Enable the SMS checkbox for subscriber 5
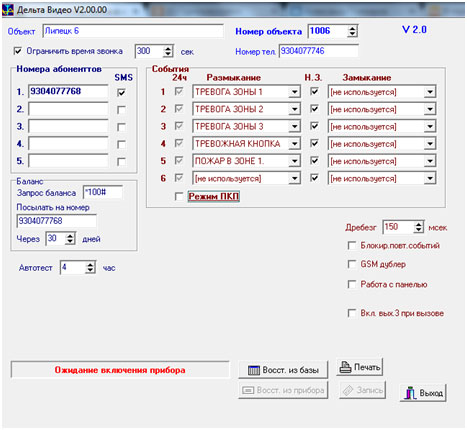The image size is (467, 430). coord(121,162)
